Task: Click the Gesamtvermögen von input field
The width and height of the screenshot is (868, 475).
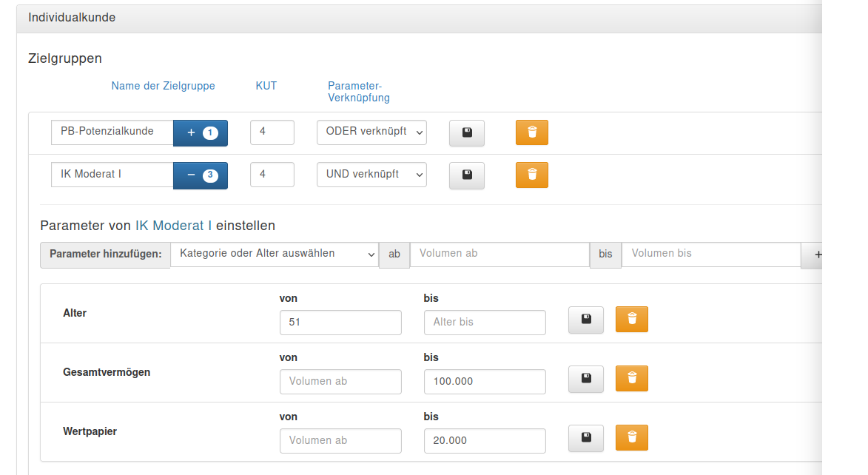Action: tap(340, 382)
